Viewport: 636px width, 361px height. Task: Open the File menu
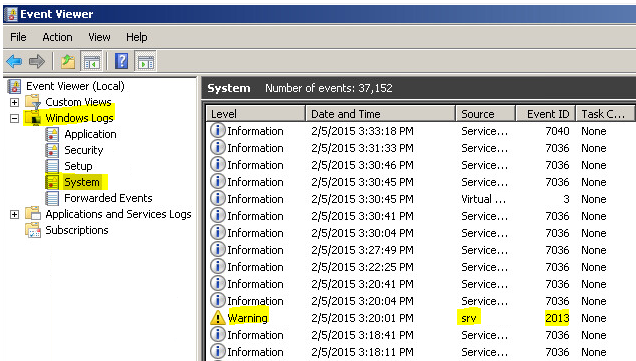click(x=18, y=37)
